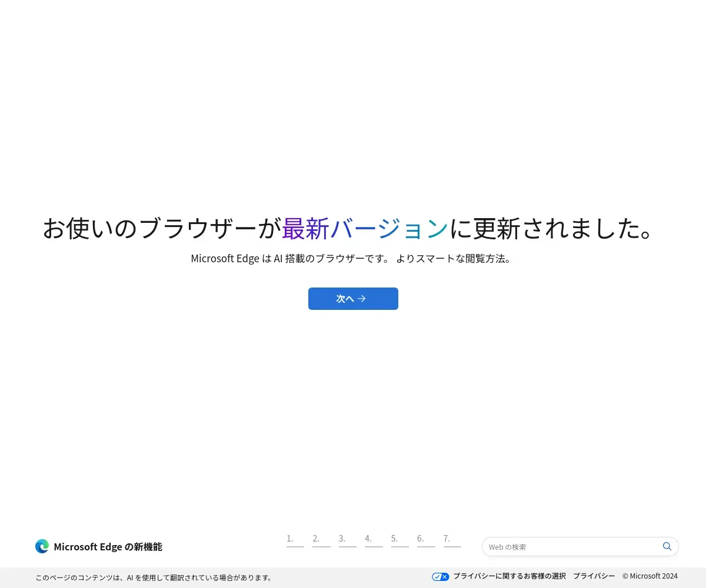Go to step 7 in pagination
The height and width of the screenshot is (588, 706).
point(452,540)
